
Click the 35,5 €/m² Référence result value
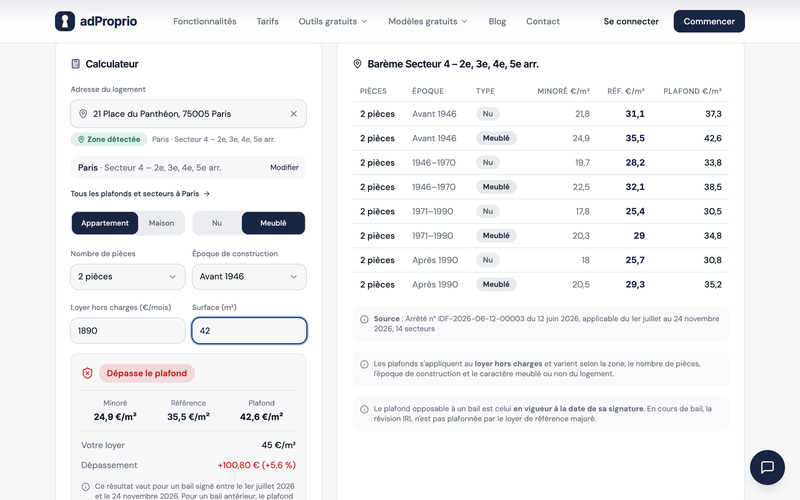click(188, 417)
